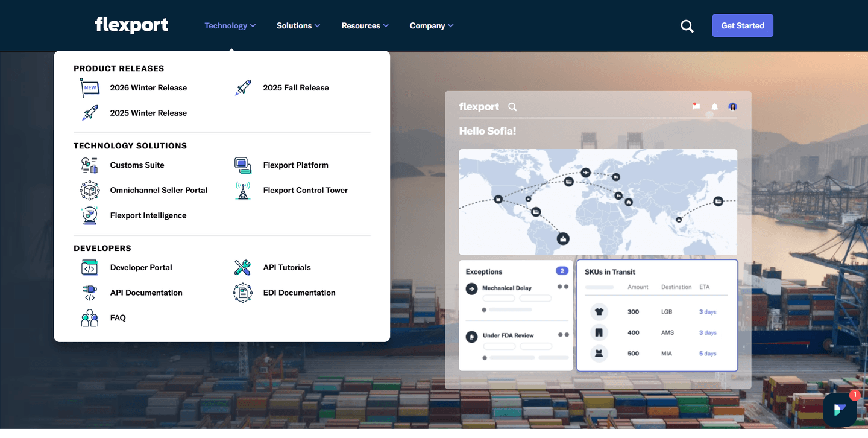Click the SKUs in Transit card title

[x=610, y=272]
